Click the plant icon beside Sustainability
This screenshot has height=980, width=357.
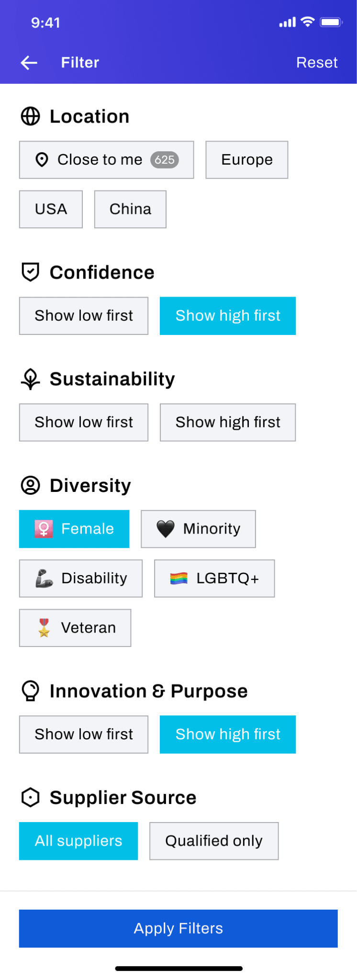pyautogui.click(x=31, y=379)
